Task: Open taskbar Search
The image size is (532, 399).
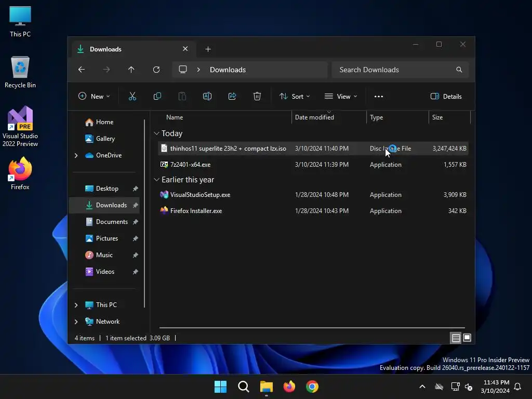Action: coord(244,387)
